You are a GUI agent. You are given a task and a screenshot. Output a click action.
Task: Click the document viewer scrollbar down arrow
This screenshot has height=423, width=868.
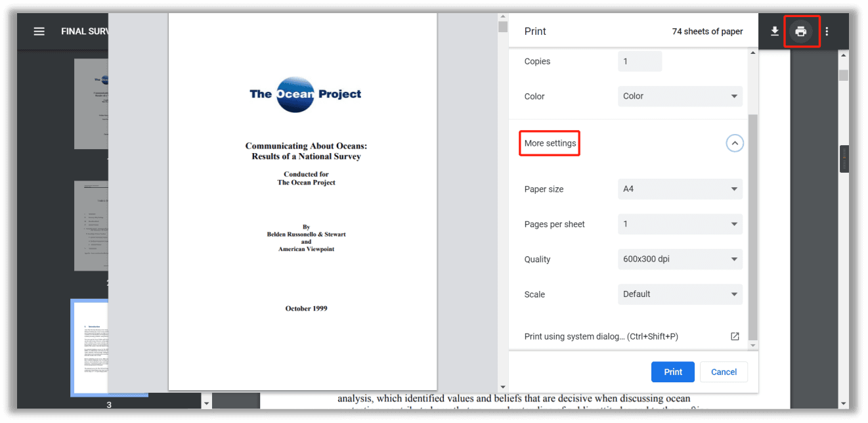[844, 403]
